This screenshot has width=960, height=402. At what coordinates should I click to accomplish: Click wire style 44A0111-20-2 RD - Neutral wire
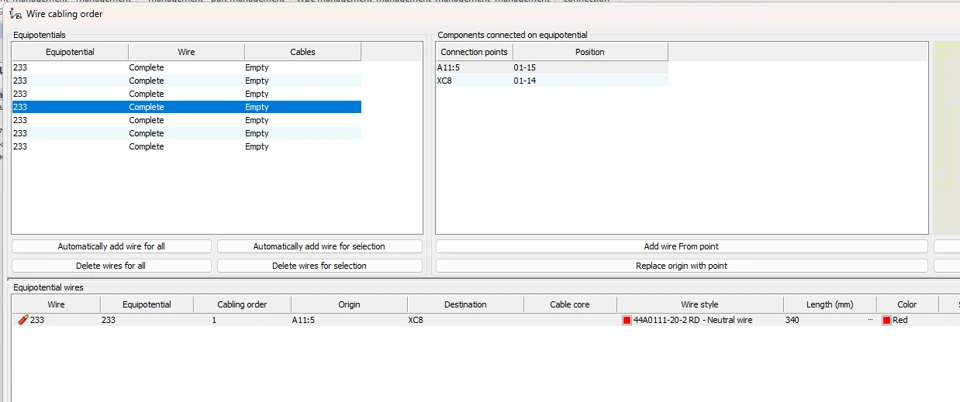click(x=693, y=320)
